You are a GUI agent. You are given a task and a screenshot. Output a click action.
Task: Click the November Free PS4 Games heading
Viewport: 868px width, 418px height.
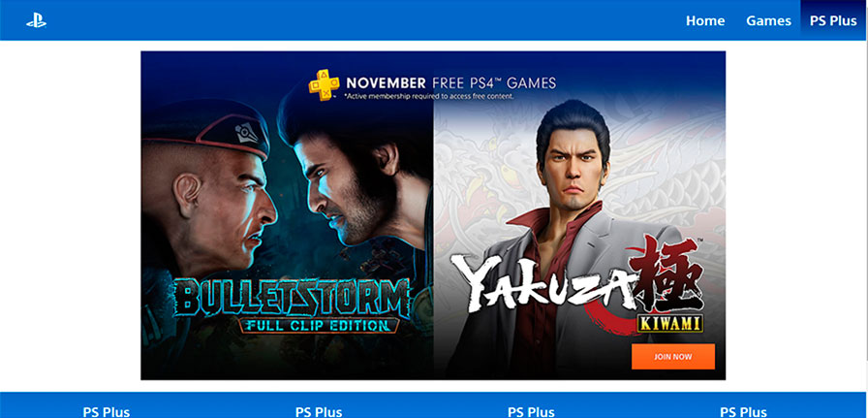click(450, 83)
